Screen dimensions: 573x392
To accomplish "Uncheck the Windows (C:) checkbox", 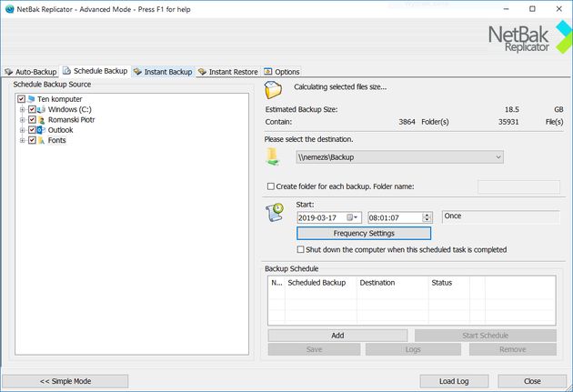I will (32, 109).
